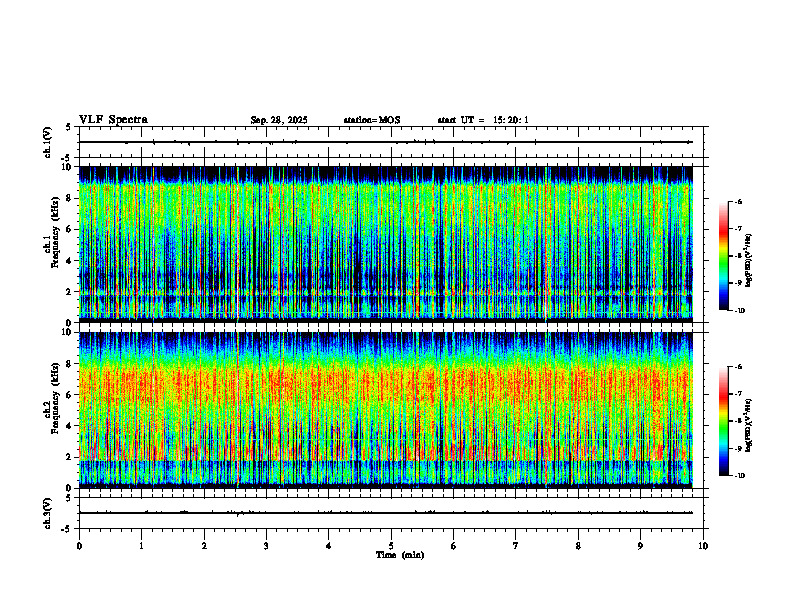This screenshot has width=792, height=612.
Task: Click the 'start UT = 15:20:1' label
Action: (x=483, y=120)
